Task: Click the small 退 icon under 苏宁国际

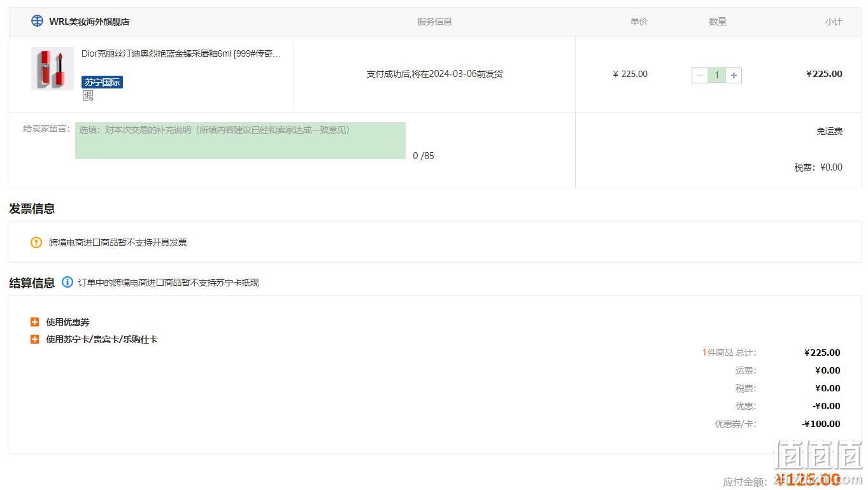Action: tap(88, 95)
